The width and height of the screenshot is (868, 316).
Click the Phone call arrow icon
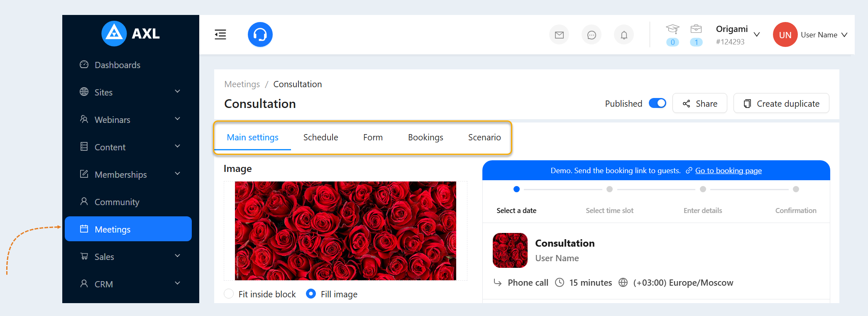(498, 282)
